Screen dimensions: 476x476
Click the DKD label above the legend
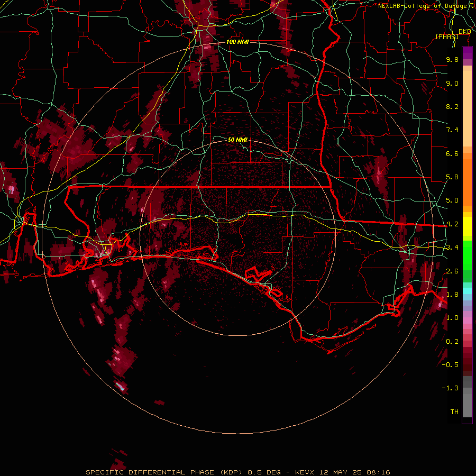click(x=464, y=31)
